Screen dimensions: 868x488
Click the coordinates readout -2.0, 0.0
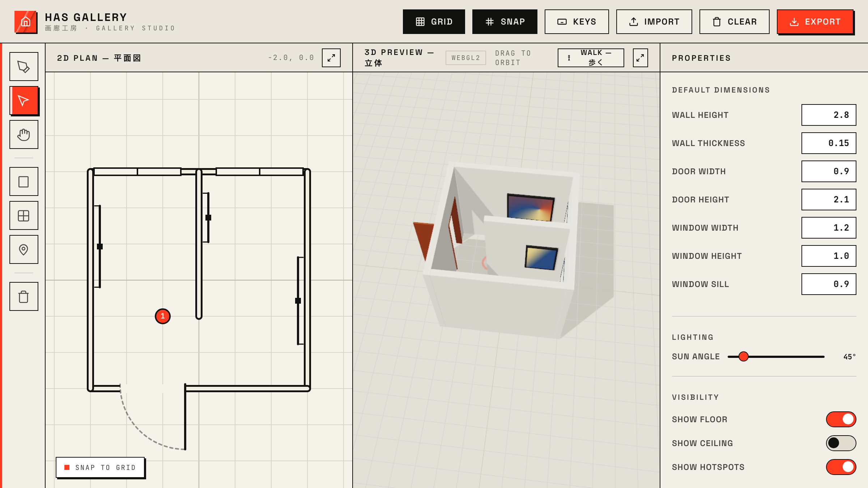291,58
